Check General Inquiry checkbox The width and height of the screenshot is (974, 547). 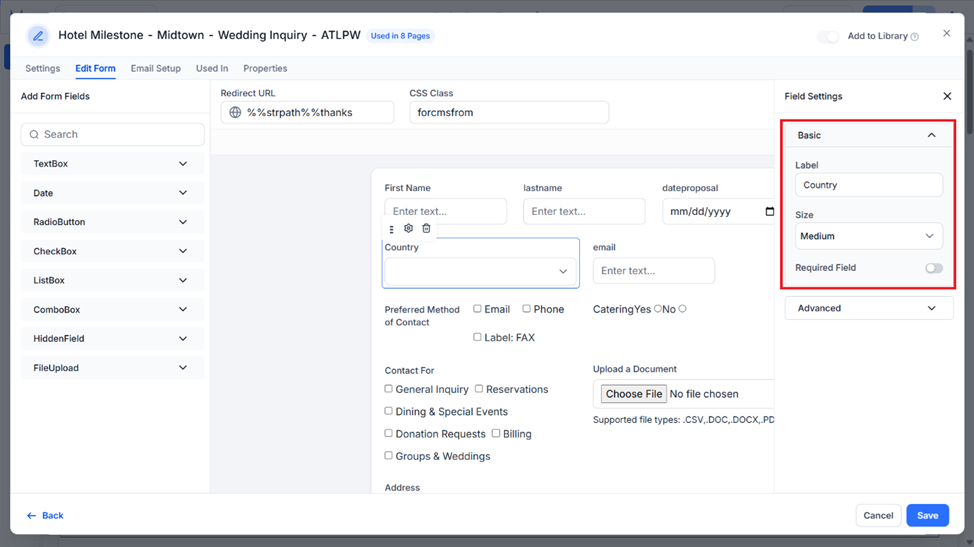click(x=388, y=389)
